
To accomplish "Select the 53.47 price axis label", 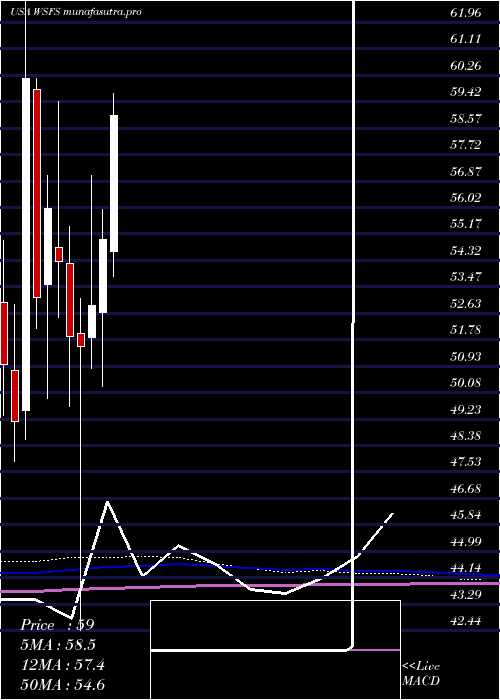I will coord(466,277).
